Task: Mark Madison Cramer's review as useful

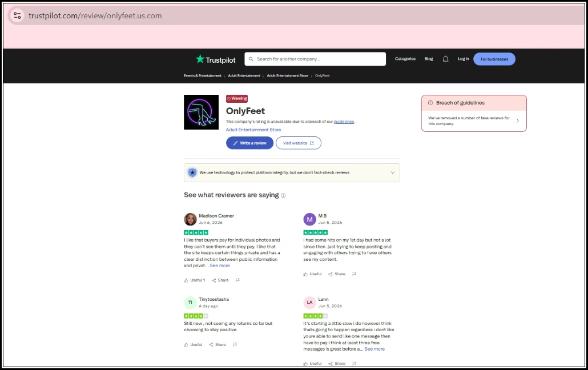Action: click(x=194, y=280)
